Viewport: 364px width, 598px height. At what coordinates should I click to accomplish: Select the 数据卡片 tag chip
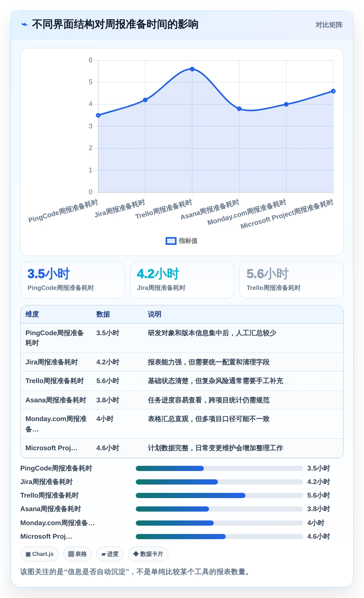pos(148,554)
